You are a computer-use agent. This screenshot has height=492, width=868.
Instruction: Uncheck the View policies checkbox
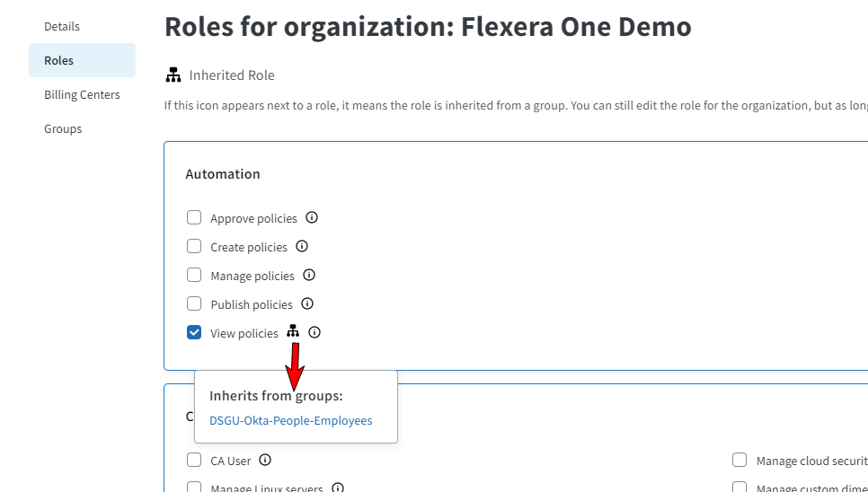tap(194, 332)
